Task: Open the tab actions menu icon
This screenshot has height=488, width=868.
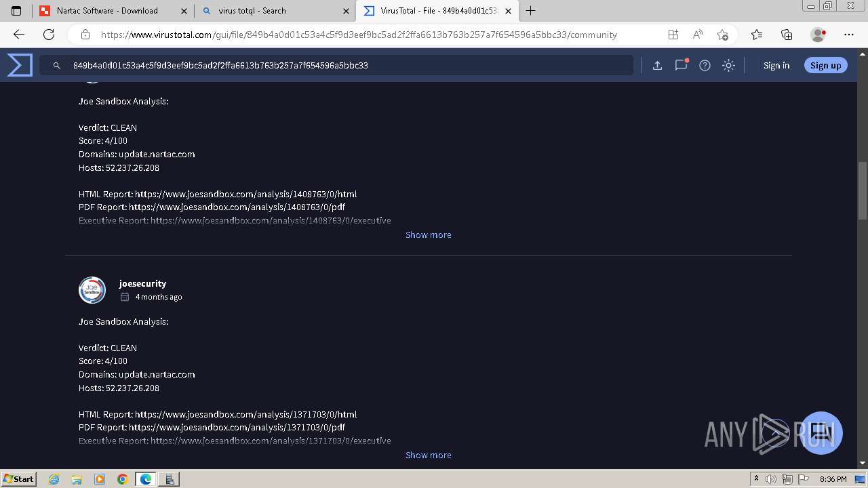Action: pos(16,11)
